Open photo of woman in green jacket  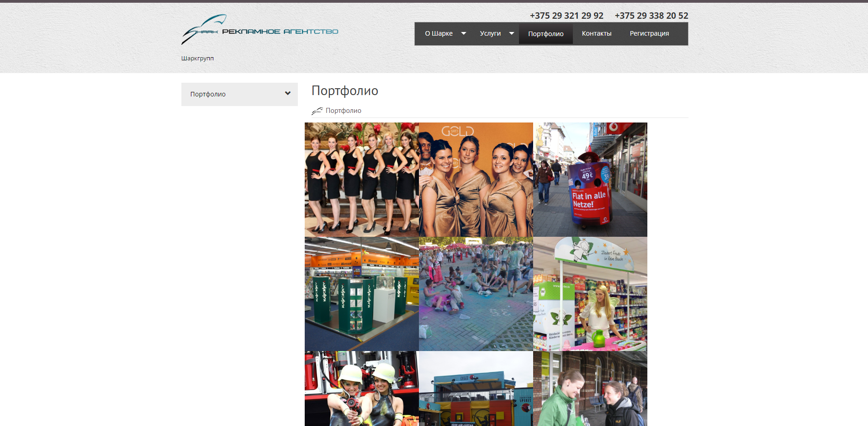590,389
